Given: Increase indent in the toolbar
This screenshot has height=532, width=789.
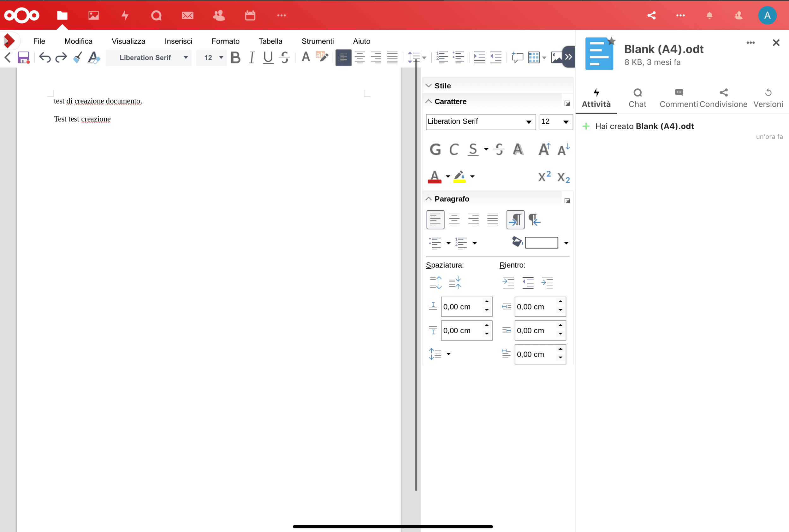Looking at the screenshot, I should [x=479, y=57].
